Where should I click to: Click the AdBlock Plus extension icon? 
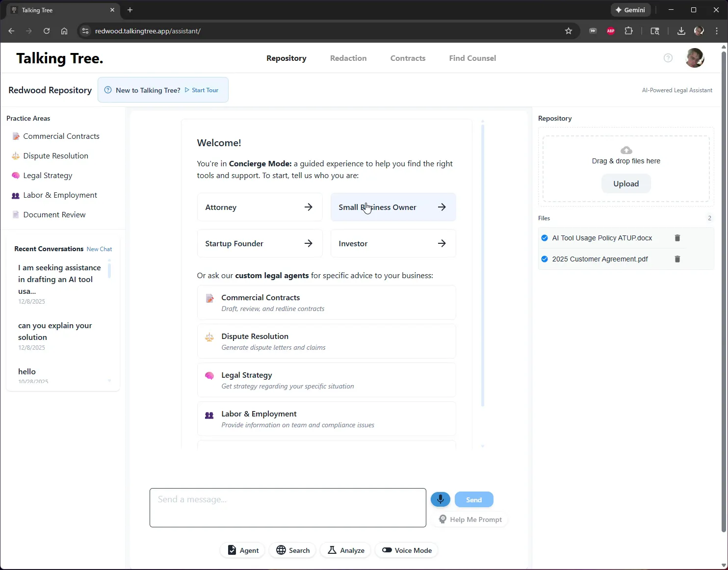click(x=611, y=31)
